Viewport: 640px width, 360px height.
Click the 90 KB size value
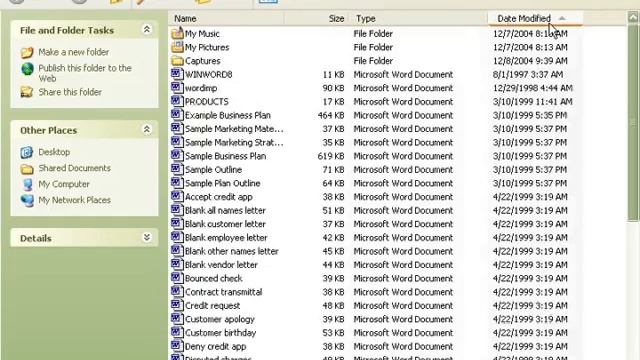[333, 88]
